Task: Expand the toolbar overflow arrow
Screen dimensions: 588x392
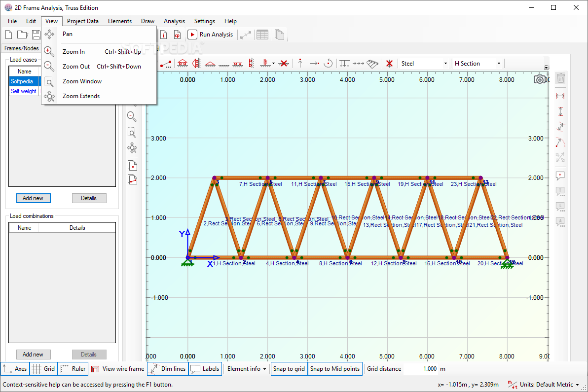Action: coord(547,68)
